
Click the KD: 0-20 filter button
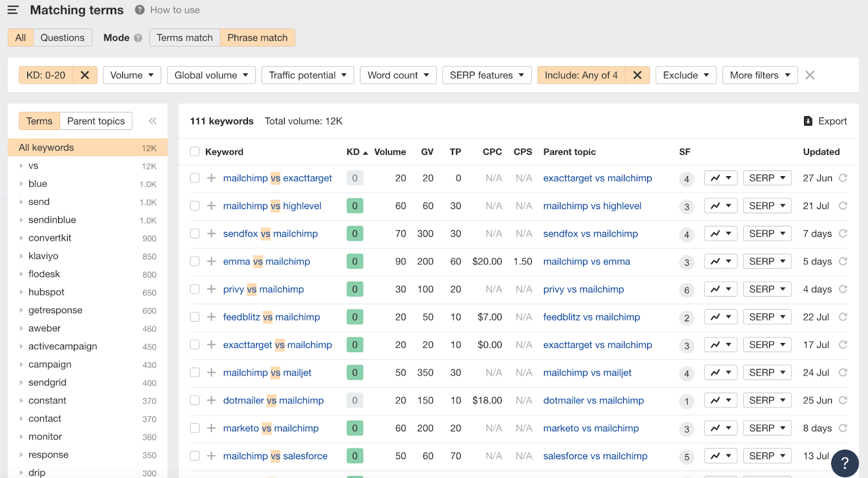46,75
